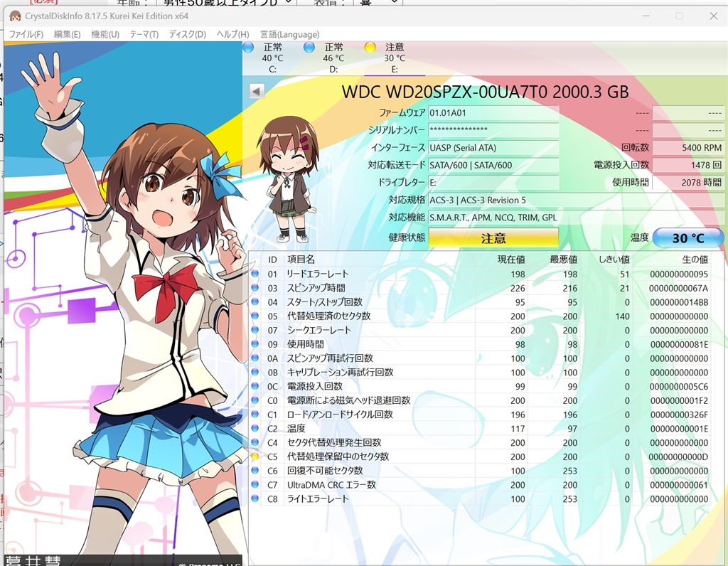Click the status orb for C4 セクタ代替処理発生回数
The width and height of the screenshot is (728, 566).
(x=255, y=442)
